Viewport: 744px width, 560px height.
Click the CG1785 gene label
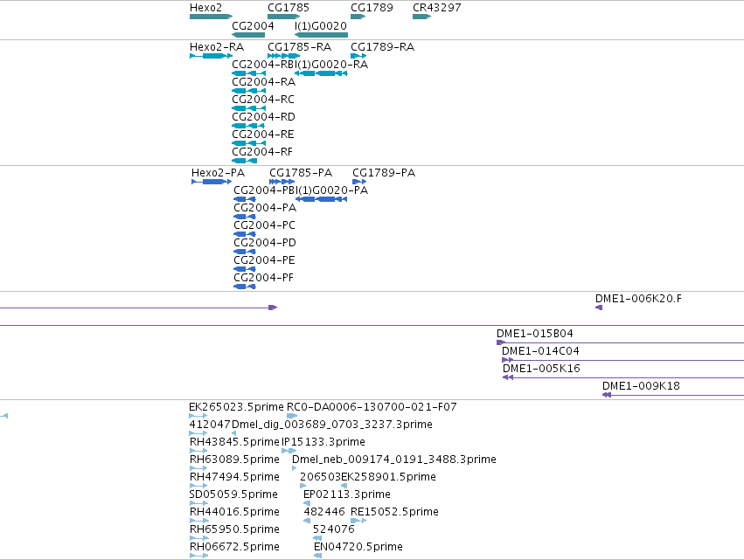click(x=289, y=8)
